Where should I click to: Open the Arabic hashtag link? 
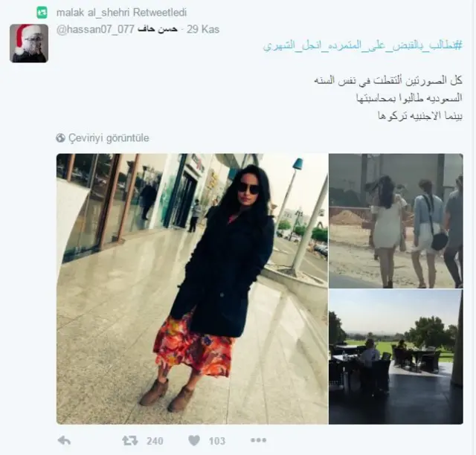pos(363,45)
